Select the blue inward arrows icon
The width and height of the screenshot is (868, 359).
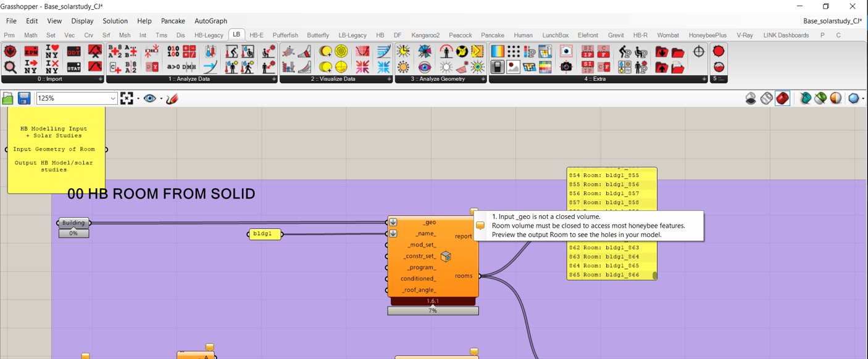pyautogui.click(x=383, y=67)
